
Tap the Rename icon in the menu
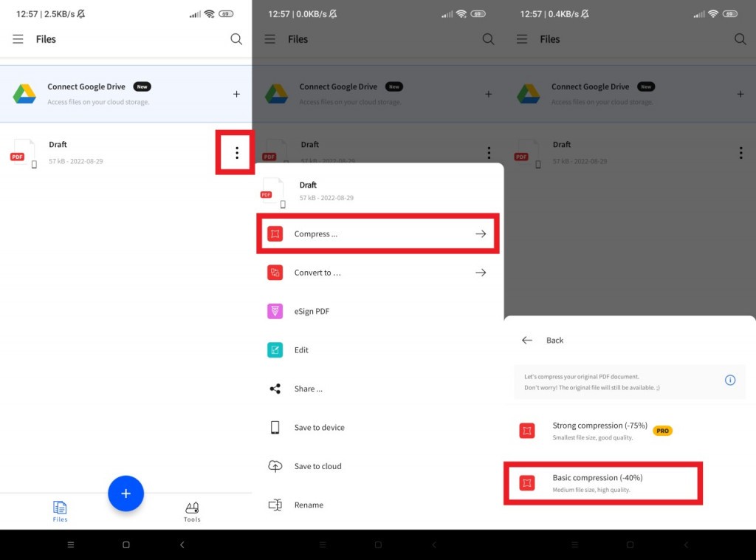click(x=275, y=505)
